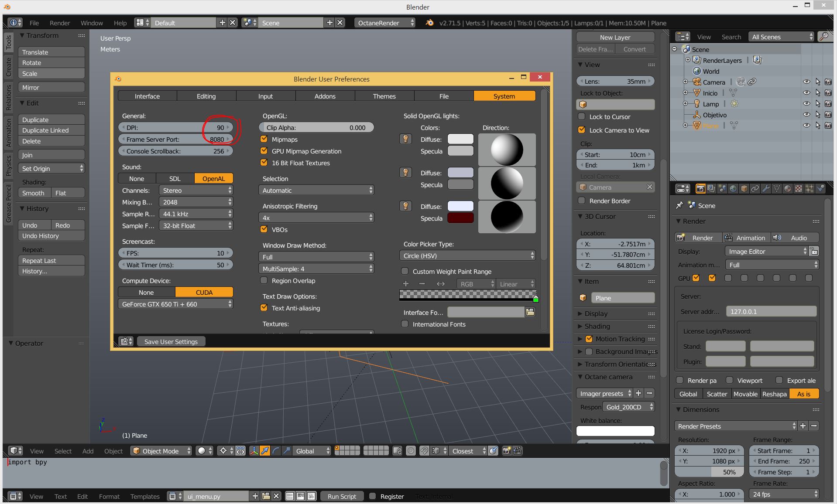Open the Render menu in top bar
The image size is (837, 504).
pyautogui.click(x=60, y=23)
